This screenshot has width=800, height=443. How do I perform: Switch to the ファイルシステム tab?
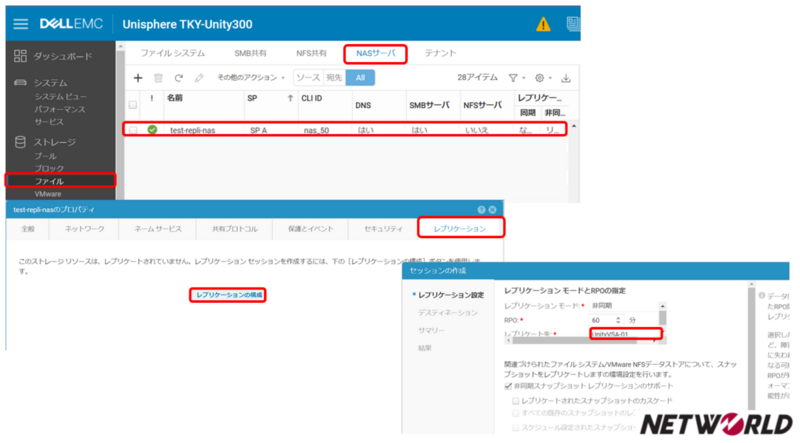pyautogui.click(x=172, y=53)
